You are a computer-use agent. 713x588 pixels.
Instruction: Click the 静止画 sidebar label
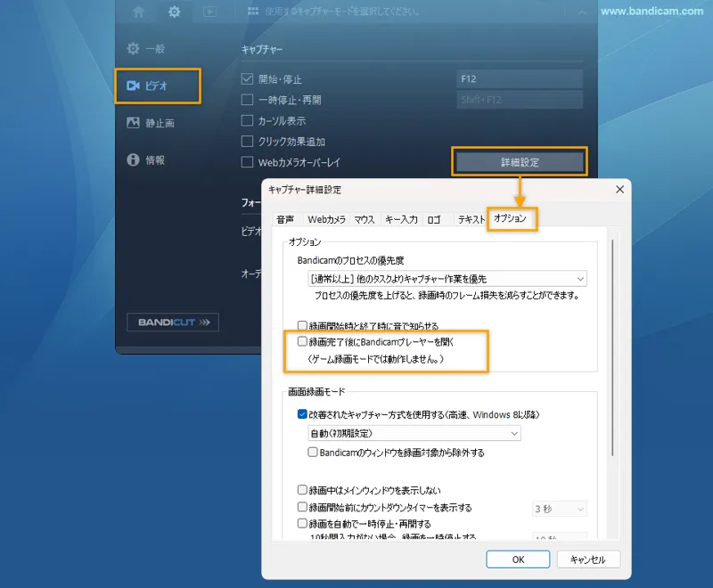pos(160,123)
